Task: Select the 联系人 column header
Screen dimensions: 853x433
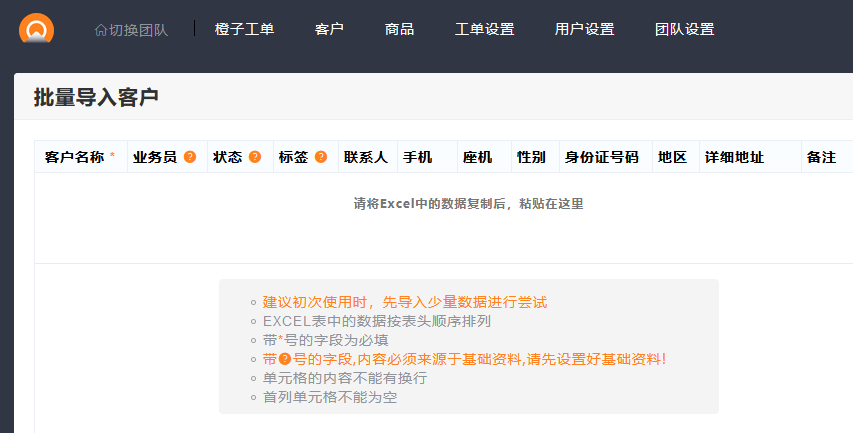Action: (x=366, y=157)
